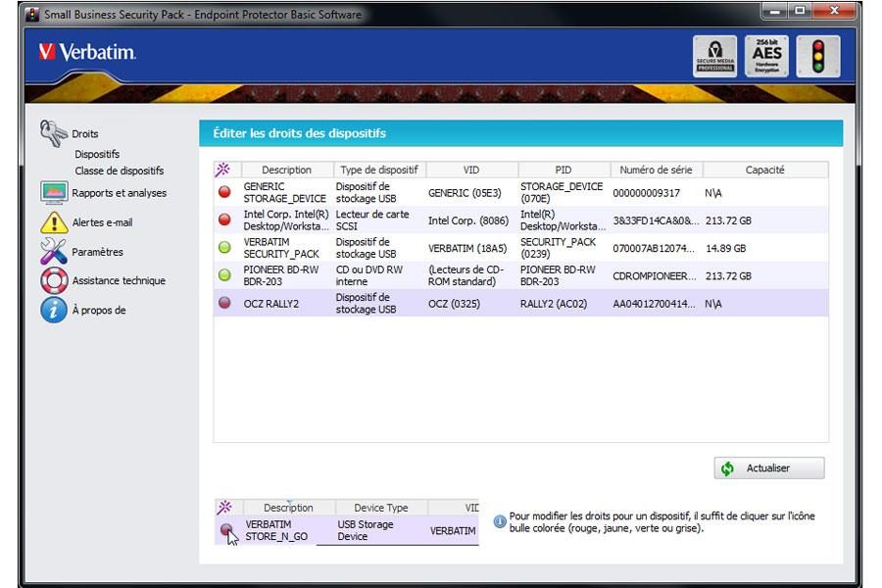Click USB Storage Device cell in lower table
Viewport: 882px width, 588px height.
(366, 530)
